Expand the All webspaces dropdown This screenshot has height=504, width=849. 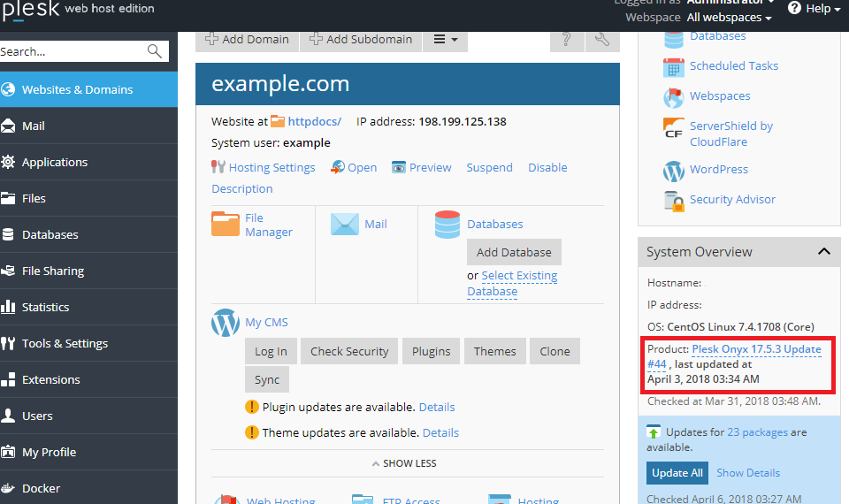coord(729,18)
